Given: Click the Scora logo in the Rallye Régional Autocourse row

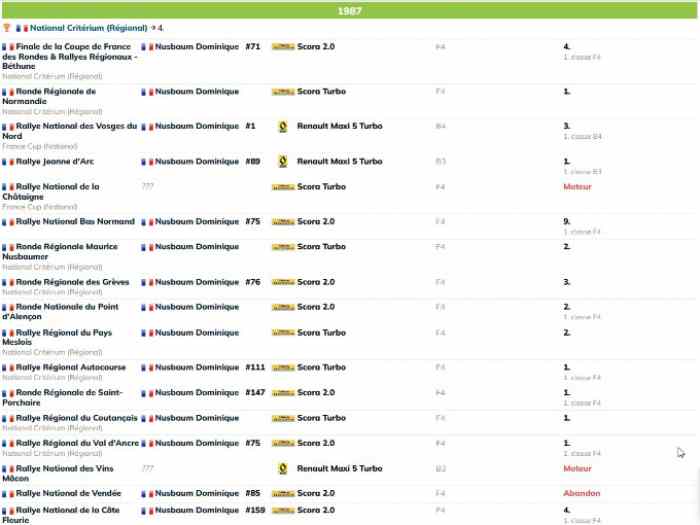Looking at the screenshot, I should click(283, 368).
